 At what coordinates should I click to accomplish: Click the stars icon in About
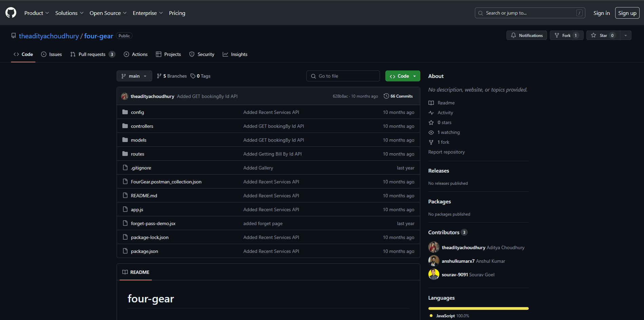[431, 122]
